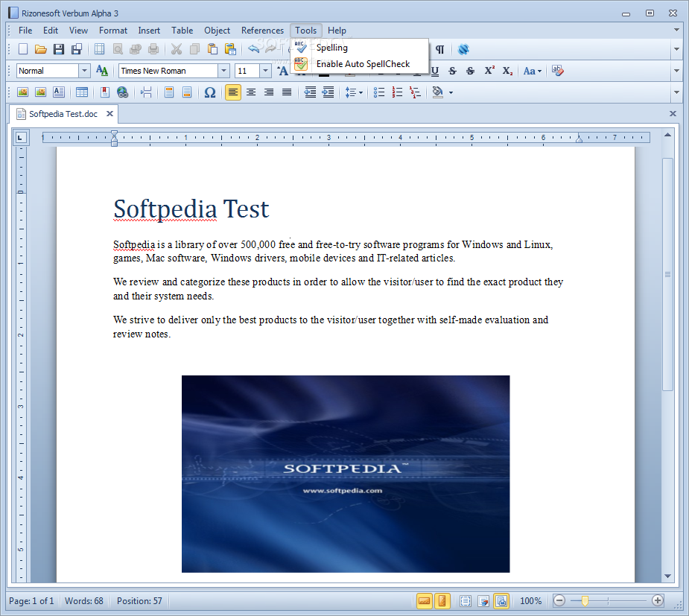The image size is (689, 616).
Task: Insert a page break icon
Action: point(146,92)
